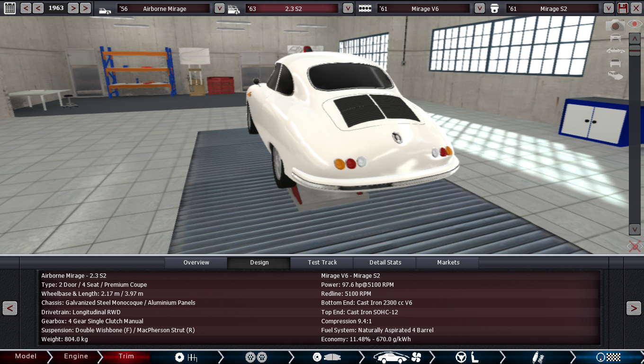
Task: Click the red floppy disk save icon
Action: pos(623,8)
